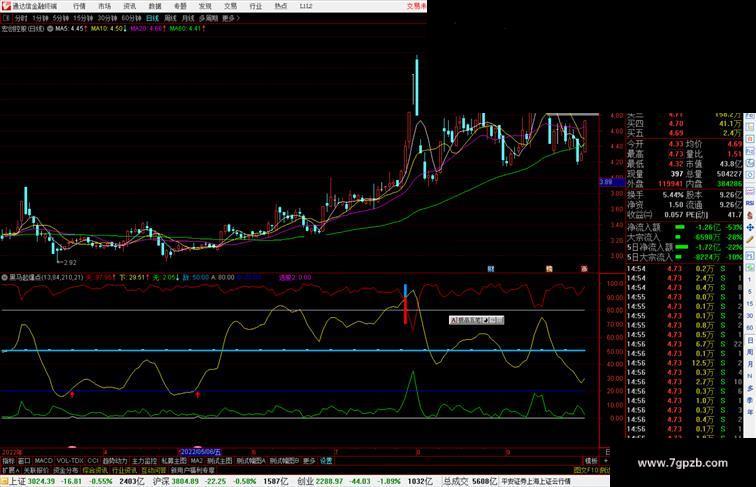The width and height of the screenshot is (756, 487).
Task: Switch chart to 5分钟 period
Action: click(x=60, y=18)
